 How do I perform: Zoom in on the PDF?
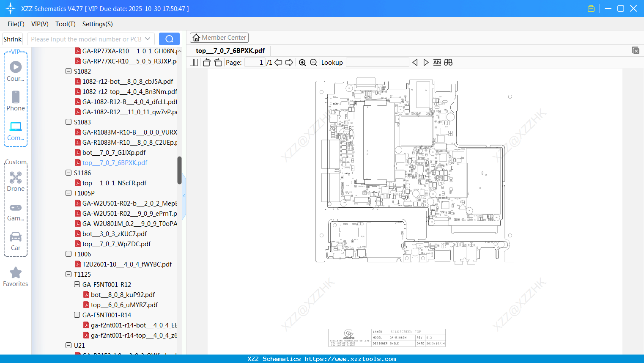[x=302, y=63]
